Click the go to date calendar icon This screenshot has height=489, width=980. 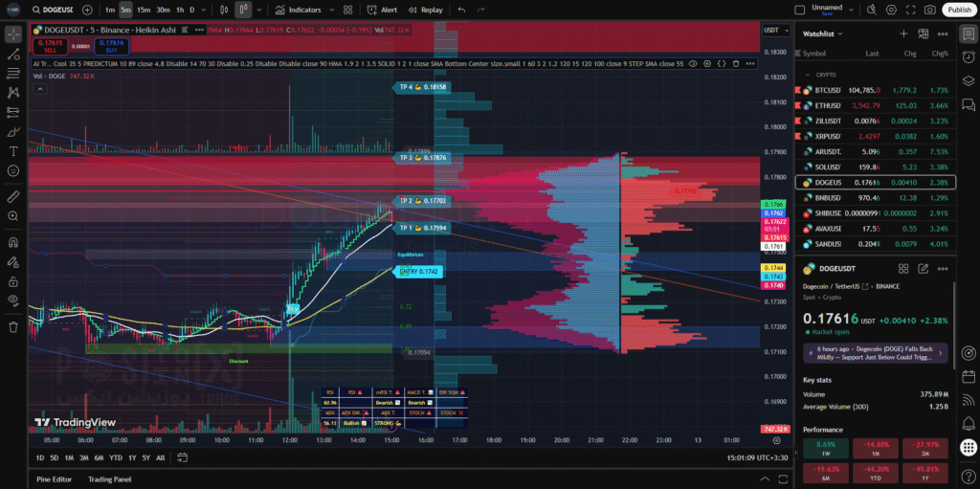pyautogui.click(x=183, y=457)
